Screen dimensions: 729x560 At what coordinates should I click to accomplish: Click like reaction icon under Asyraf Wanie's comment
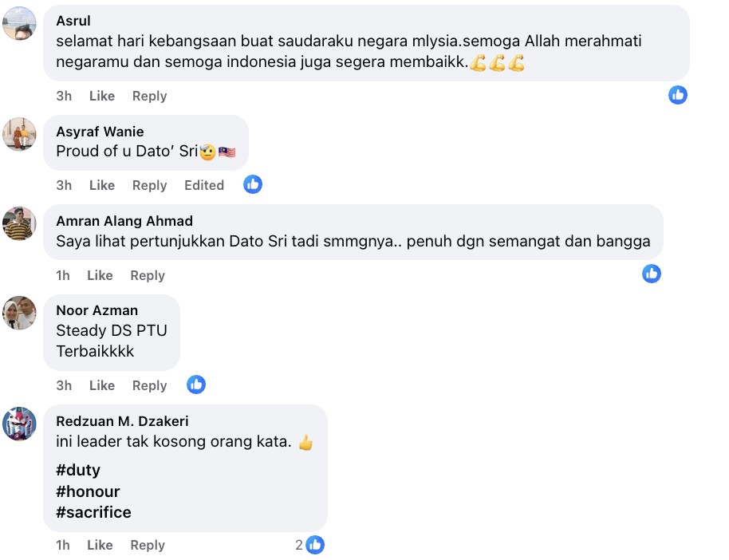pos(253,184)
